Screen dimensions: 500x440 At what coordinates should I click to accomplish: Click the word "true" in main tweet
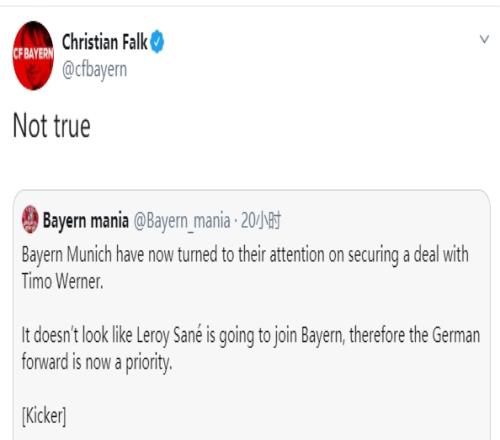point(72,126)
